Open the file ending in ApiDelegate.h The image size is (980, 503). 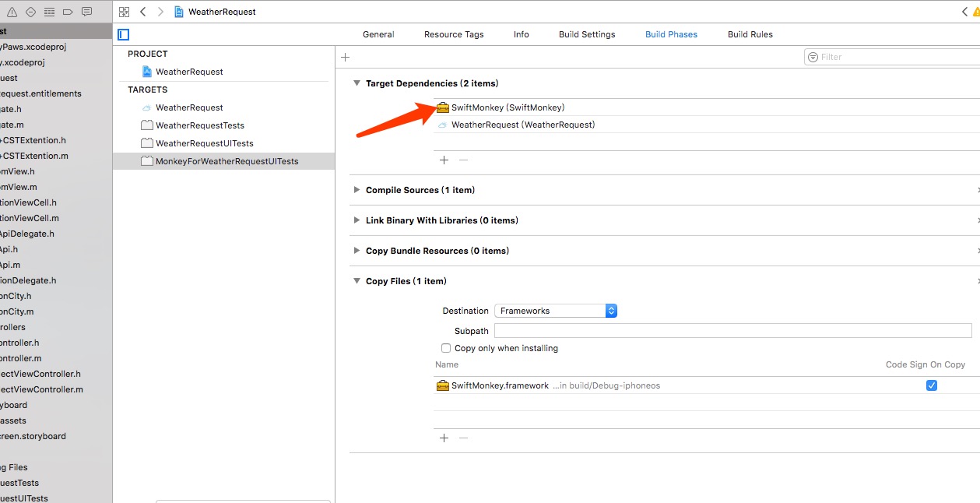pos(27,234)
